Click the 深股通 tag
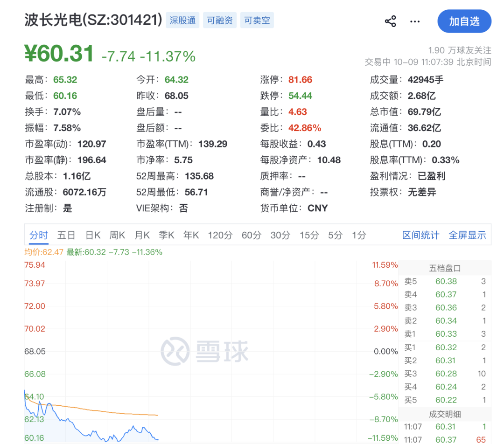Viewport: 504px width, 444px height. click(x=182, y=20)
